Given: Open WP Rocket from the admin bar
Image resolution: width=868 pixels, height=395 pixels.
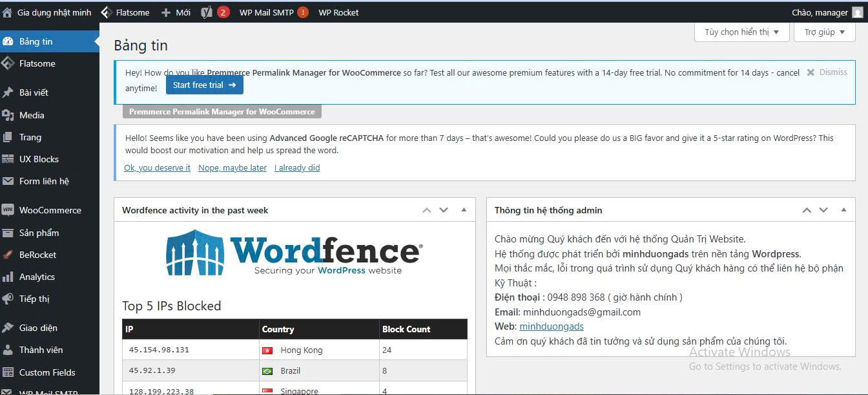Looking at the screenshot, I should pyautogui.click(x=338, y=12).
